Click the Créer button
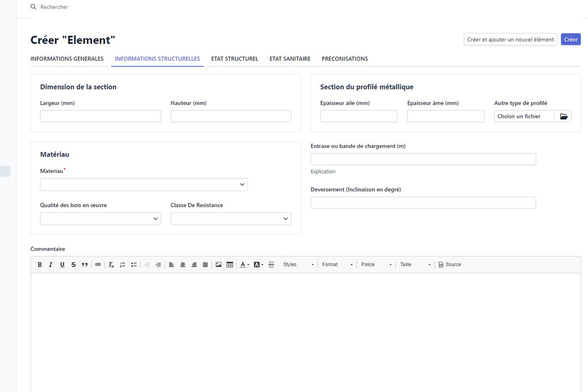Screen dimensions: 588x392 [x=571, y=40]
